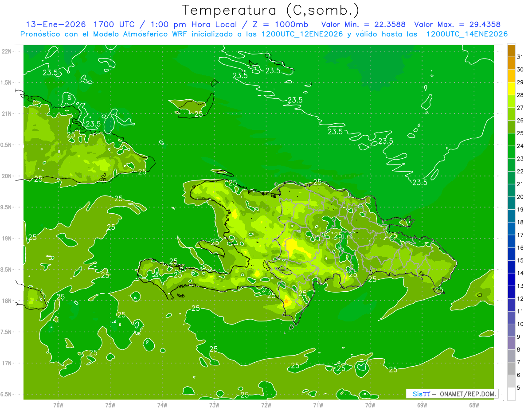Click the "22N" latitude axis label
Viewport: 532px width, 411px height.
[x=8, y=51]
